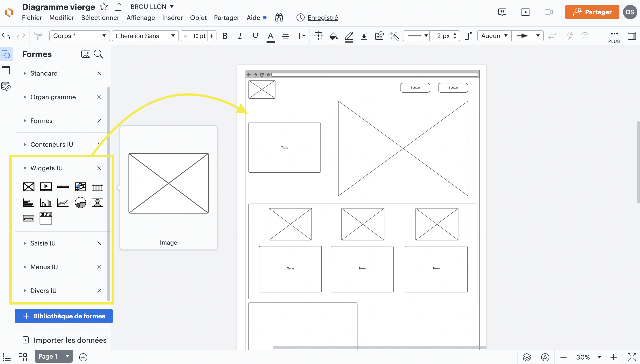Viewport: 640px width, 364px height.
Task: Open text alignment options
Action: (x=286, y=36)
